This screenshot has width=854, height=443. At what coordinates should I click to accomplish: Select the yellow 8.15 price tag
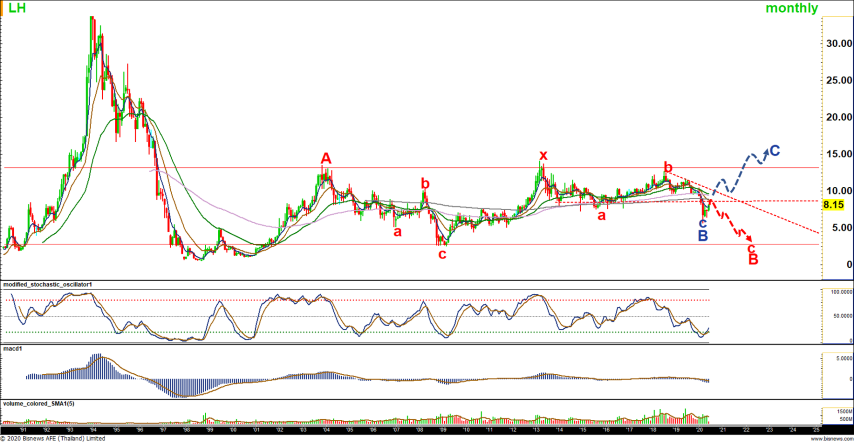pyautogui.click(x=833, y=205)
